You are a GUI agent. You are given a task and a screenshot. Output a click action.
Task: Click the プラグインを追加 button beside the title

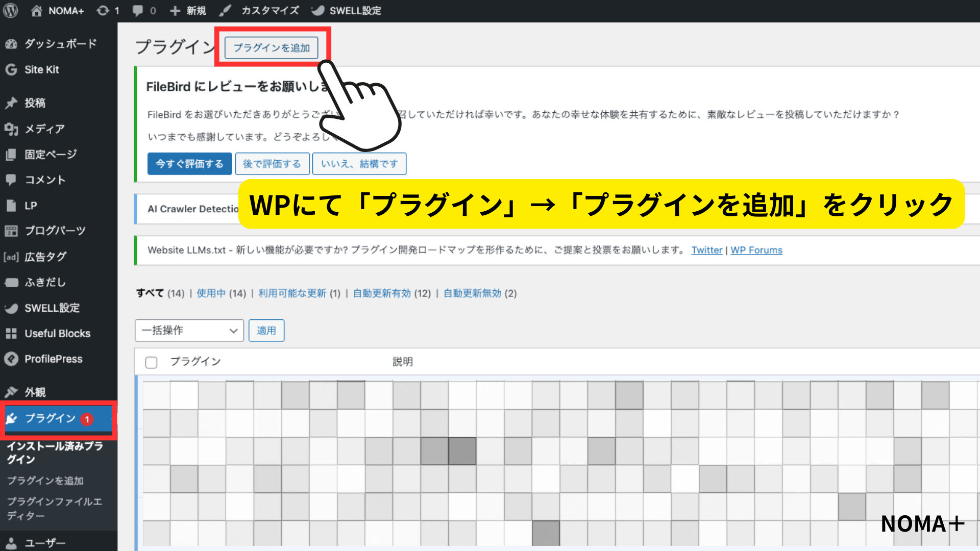pos(272,47)
